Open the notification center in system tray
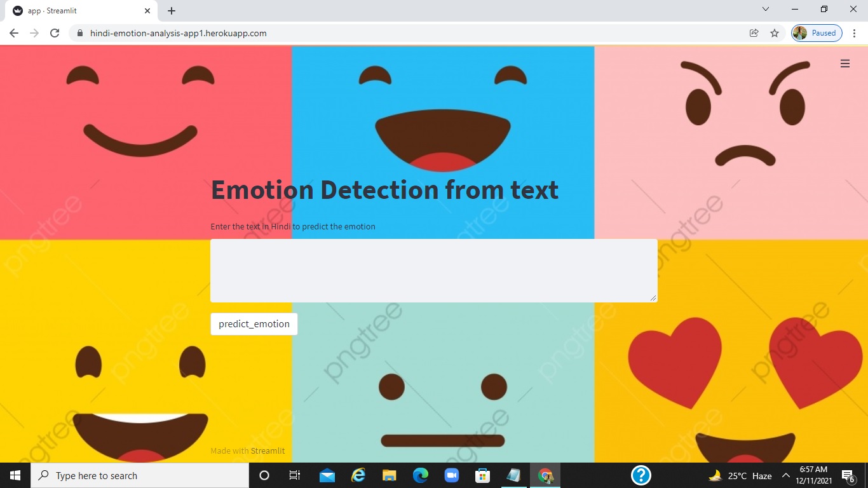 (847, 475)
